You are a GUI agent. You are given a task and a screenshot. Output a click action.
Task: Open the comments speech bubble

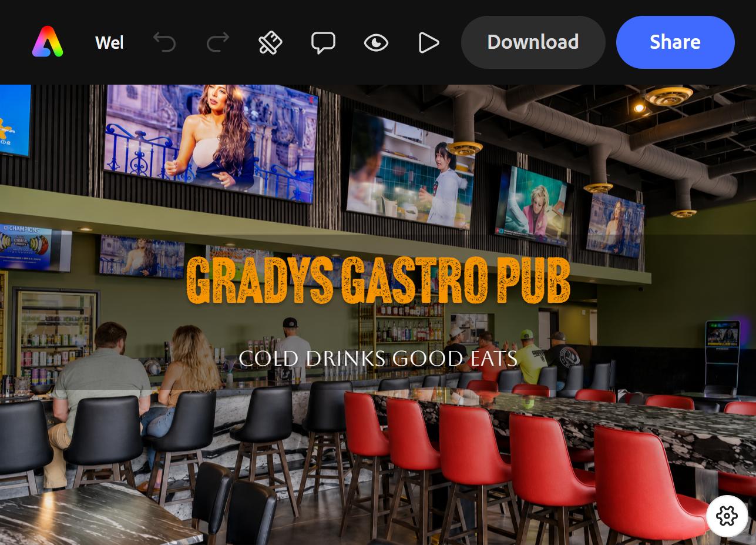pyautogui.click(x=323, y=43)
